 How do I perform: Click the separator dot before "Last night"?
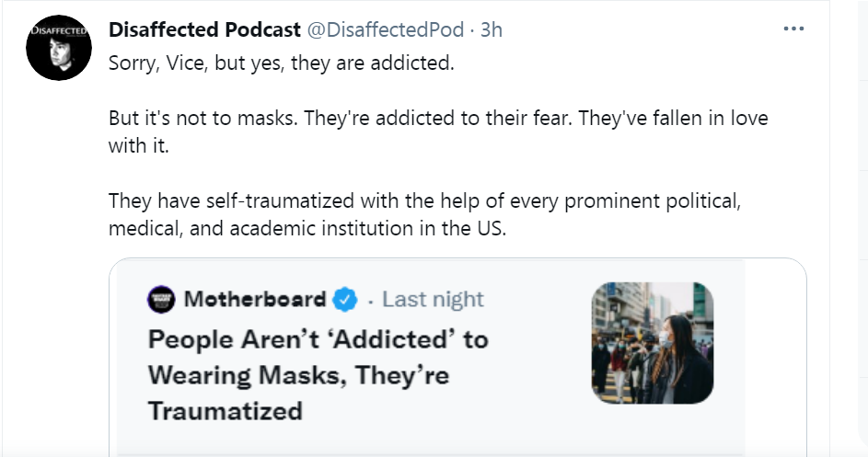pos(370,300)
